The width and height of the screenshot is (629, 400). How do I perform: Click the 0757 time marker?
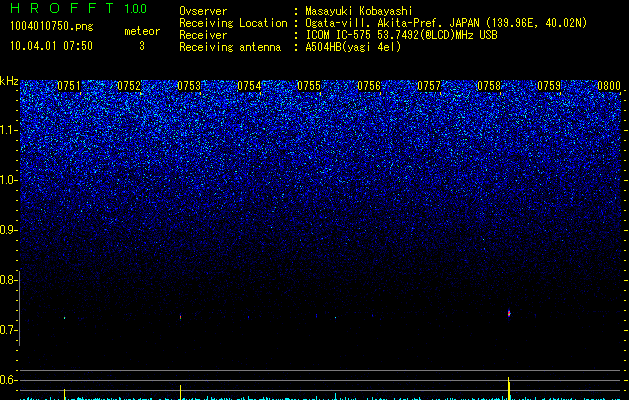click(x=429, y=86)
